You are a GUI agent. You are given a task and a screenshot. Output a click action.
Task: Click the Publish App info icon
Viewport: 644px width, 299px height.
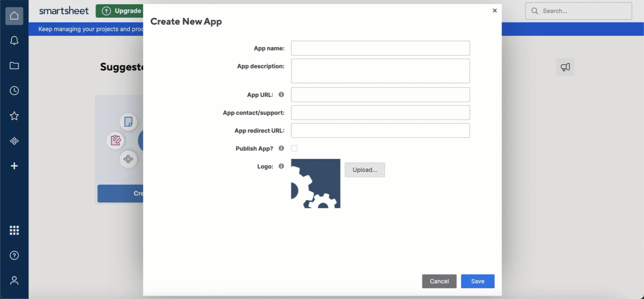[281, 148]
